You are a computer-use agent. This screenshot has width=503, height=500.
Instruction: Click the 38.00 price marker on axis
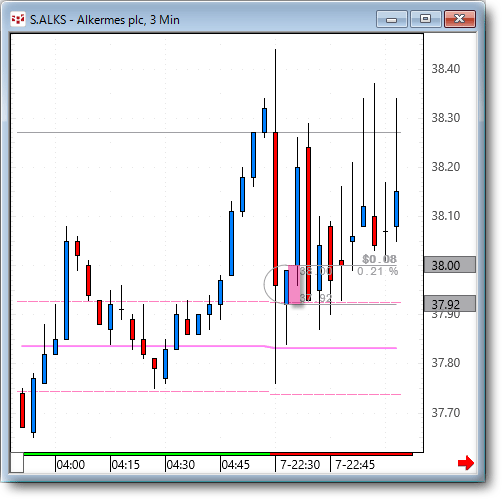450,265
